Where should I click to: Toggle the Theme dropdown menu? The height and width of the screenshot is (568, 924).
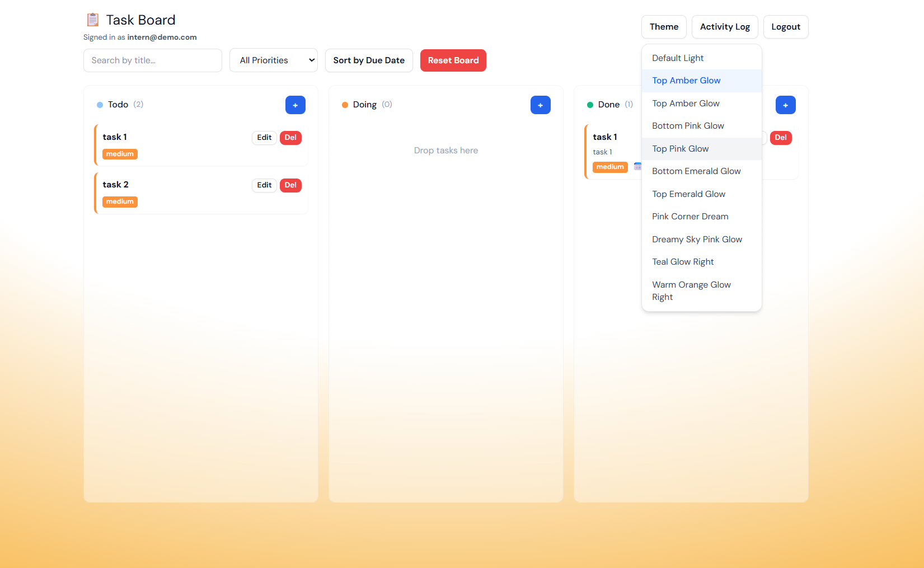664,27
